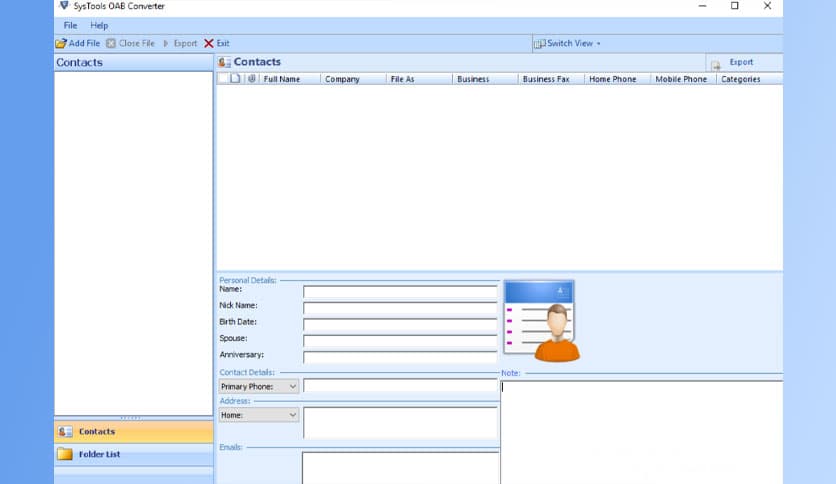Viewport: 836px width, 484px height.
Task: Click the contact avatar picture
Action: coord(542,321)
